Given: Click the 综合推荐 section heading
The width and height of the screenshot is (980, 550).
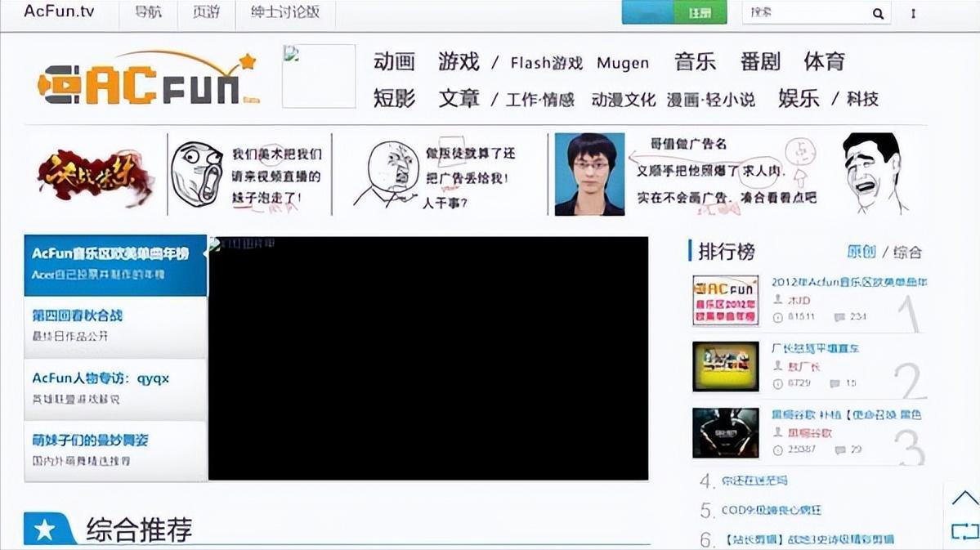Looking at the screenshot, I should point(139,530).
